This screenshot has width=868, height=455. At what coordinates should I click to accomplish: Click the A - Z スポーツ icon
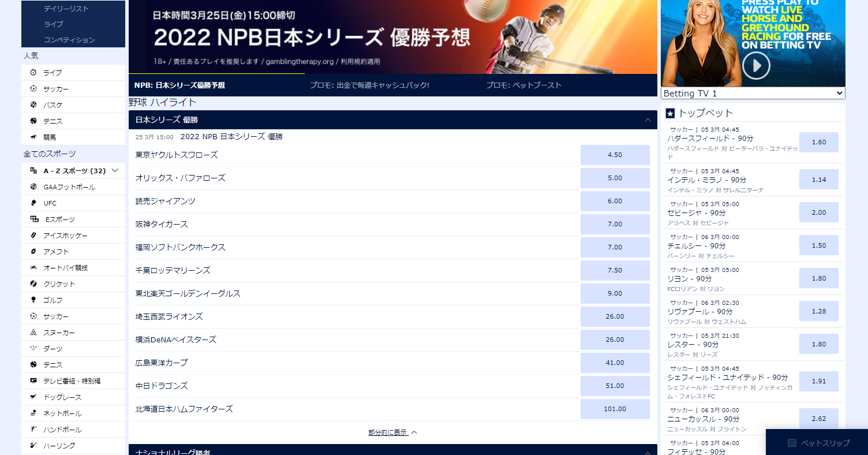[x=33, y=171]
